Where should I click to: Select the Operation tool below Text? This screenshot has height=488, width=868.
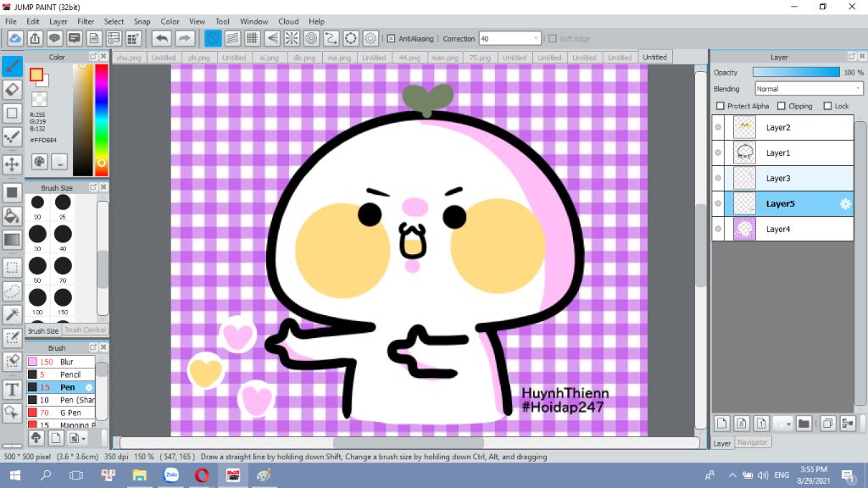point(12,413)
